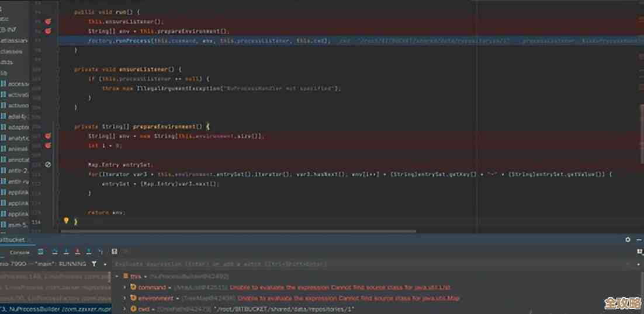Open the Evaluate Expression calculator icon
Screen dimensions: 644x314
(114, 252)
